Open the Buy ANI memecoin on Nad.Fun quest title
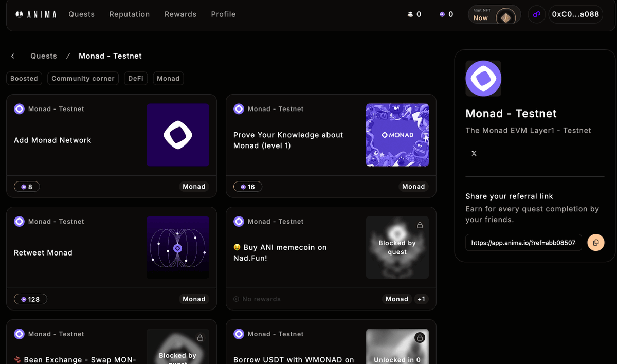The width and height of the screenshot is (617, 364). (x=280, y=253)
